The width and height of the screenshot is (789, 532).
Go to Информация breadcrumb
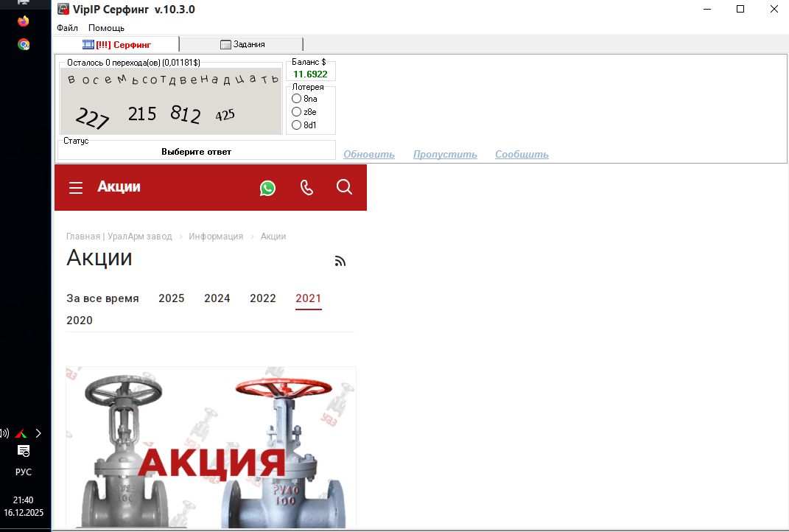(216, 236)
